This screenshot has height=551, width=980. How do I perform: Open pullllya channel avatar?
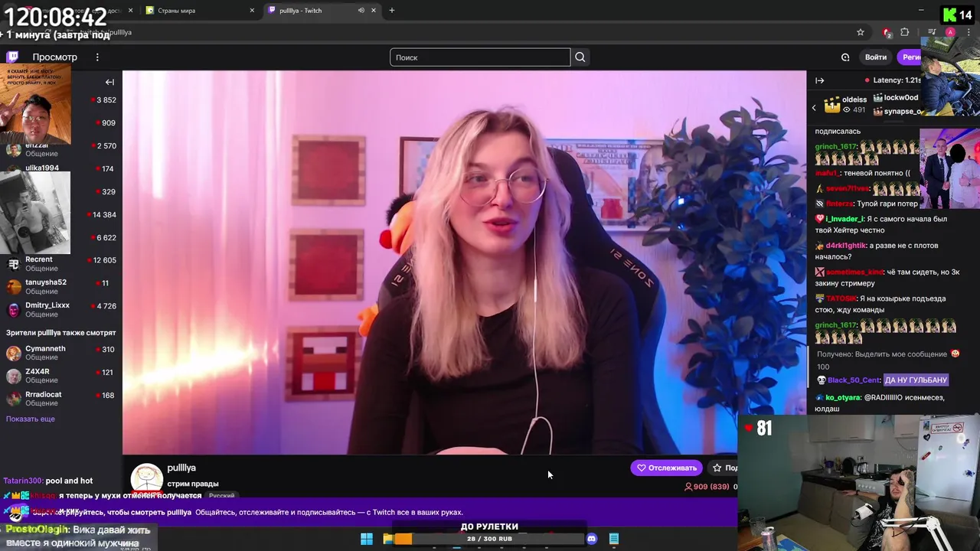(x=146, y=478)
